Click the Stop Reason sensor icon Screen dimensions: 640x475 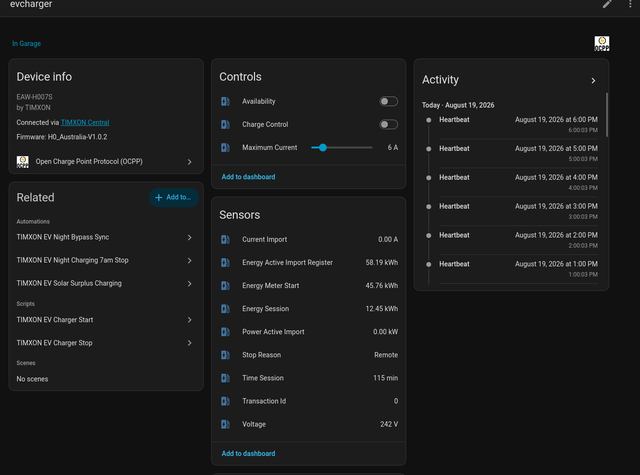(x=225, y=355)
